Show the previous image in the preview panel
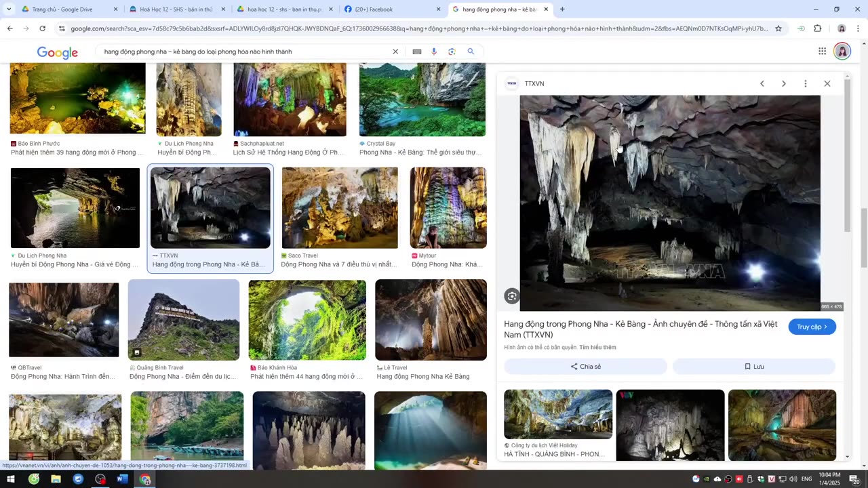Screen dimensions: 868x488 tap(762, 83)
